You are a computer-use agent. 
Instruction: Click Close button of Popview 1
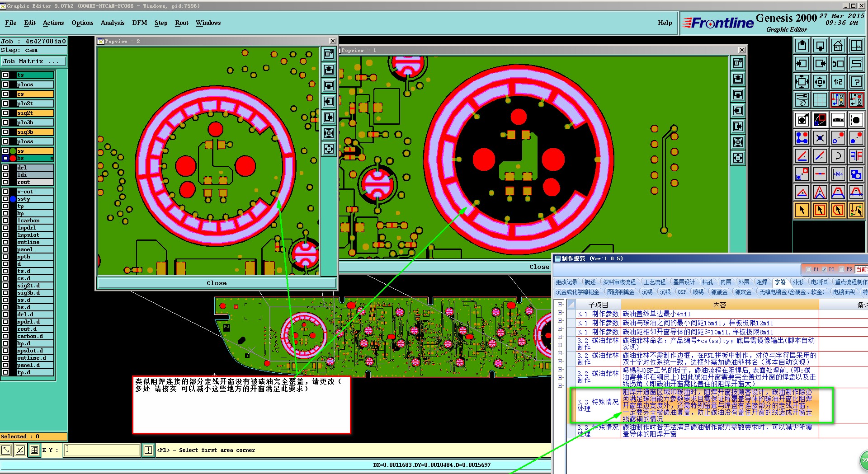coord(539,267)
